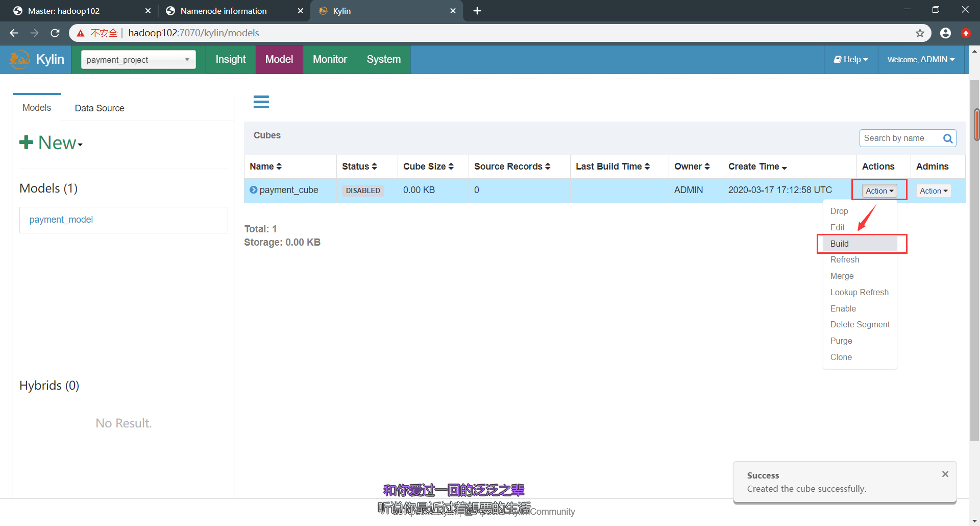980x526 pixels.
Task: Open a new browser tab with plus
Action: coord(477,11)
